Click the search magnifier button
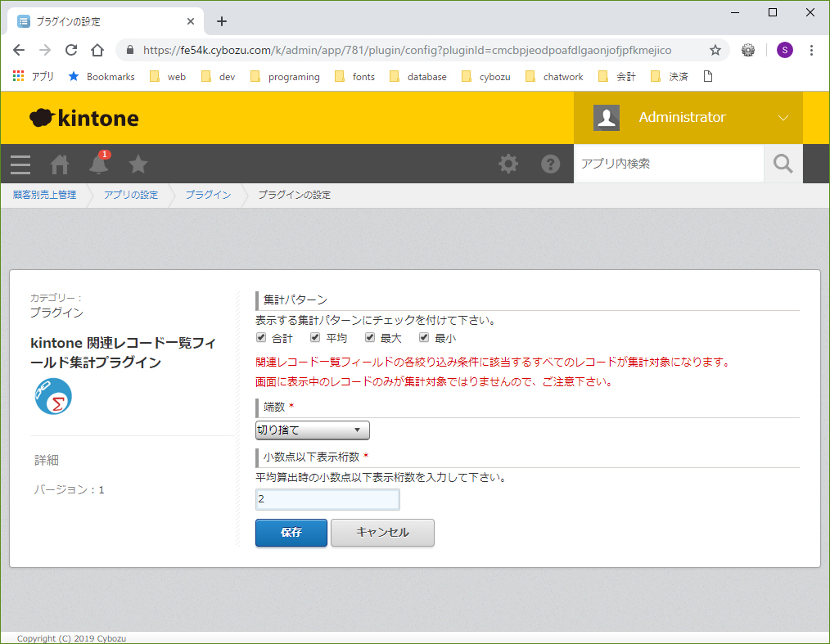Viewport: 830px width, 644px height. [x=783, y=164]
